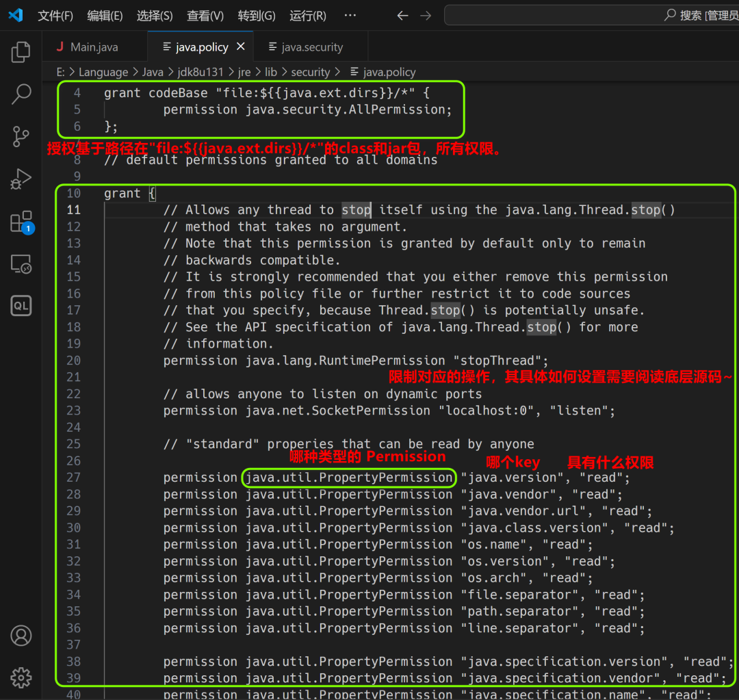Click "os.name" string on line 31

tap(493, 545)
